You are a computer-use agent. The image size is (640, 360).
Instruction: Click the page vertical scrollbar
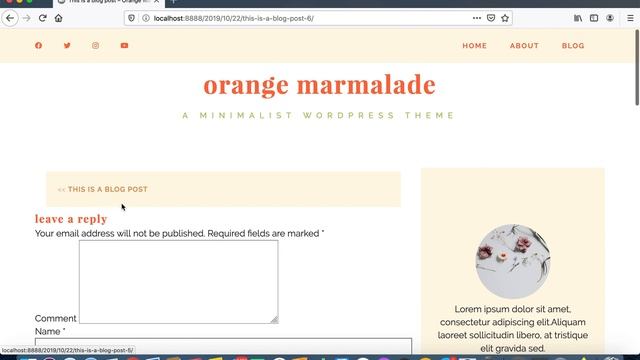637,67
